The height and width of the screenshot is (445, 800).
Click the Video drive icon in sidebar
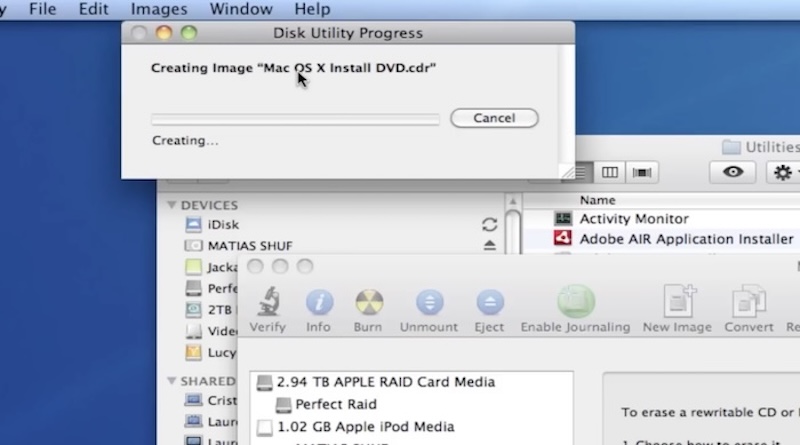(193, 331)
